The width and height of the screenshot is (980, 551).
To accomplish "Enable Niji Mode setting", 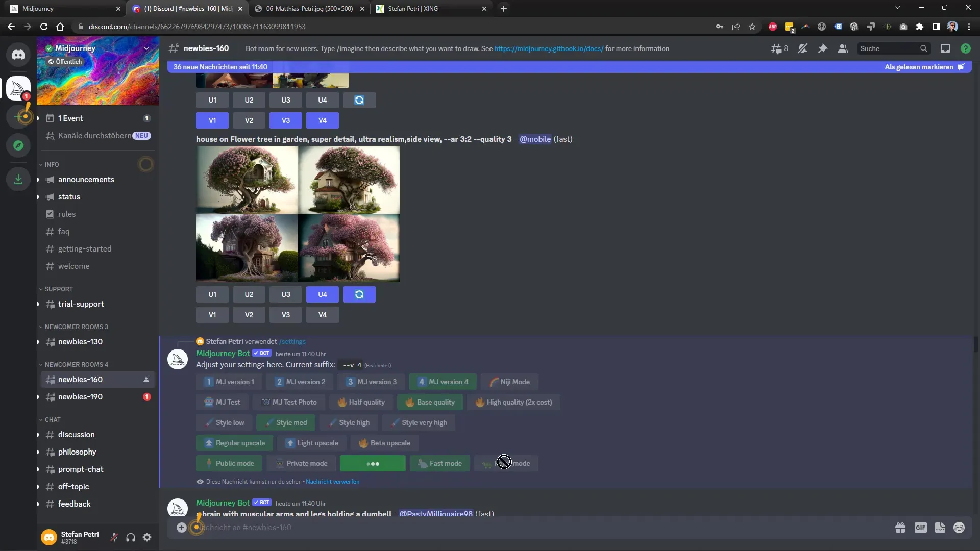I will point(509,382).
